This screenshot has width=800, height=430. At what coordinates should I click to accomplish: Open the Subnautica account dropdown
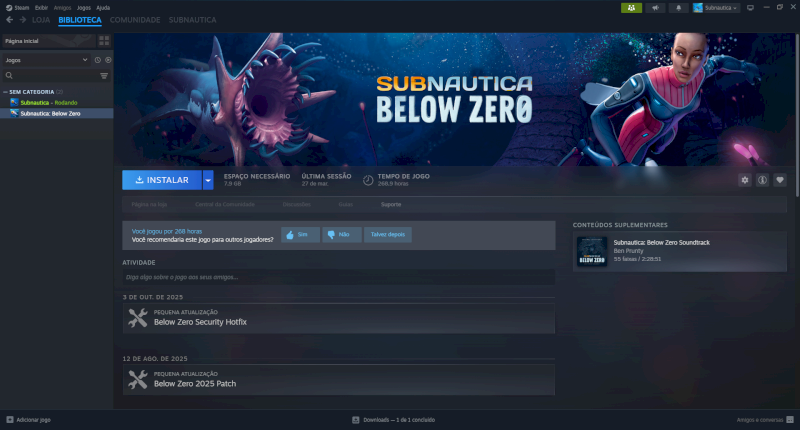(716, 8)
